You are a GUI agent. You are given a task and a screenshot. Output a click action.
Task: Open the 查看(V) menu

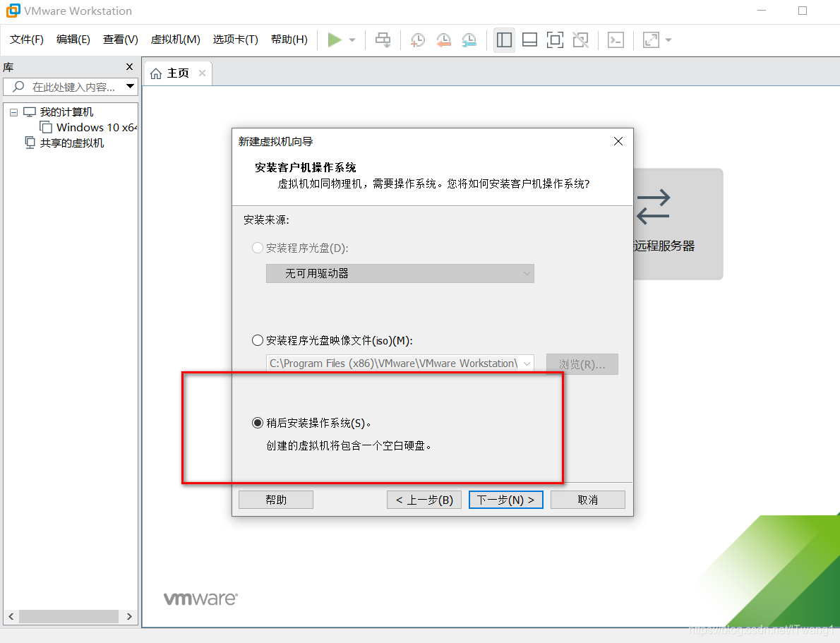pyautogui.click(x=121, y=40)
